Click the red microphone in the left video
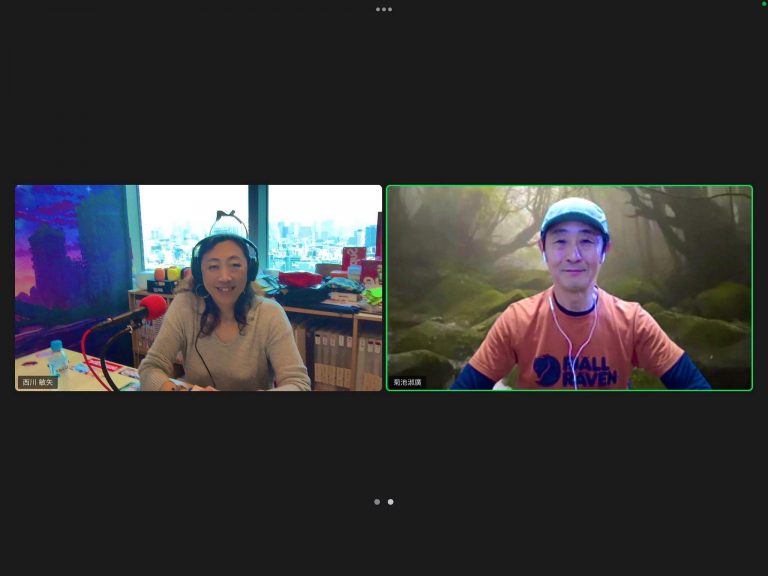 (152, 307)
